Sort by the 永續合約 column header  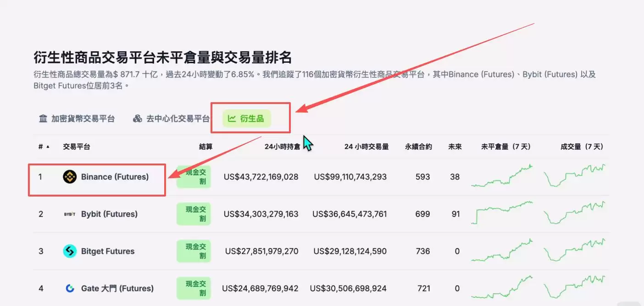tap(418, 146)
